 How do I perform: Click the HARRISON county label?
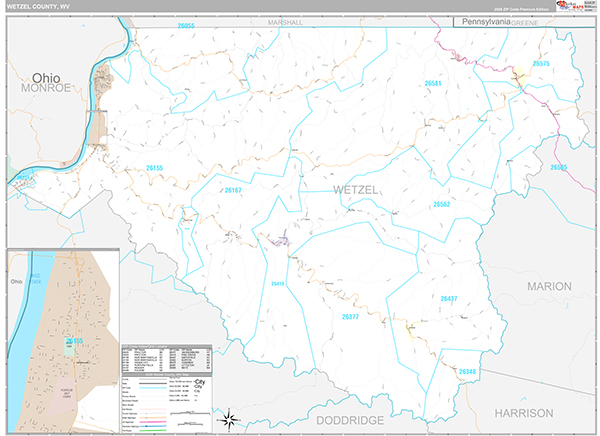pyautogui.click(x=524, y=413)
